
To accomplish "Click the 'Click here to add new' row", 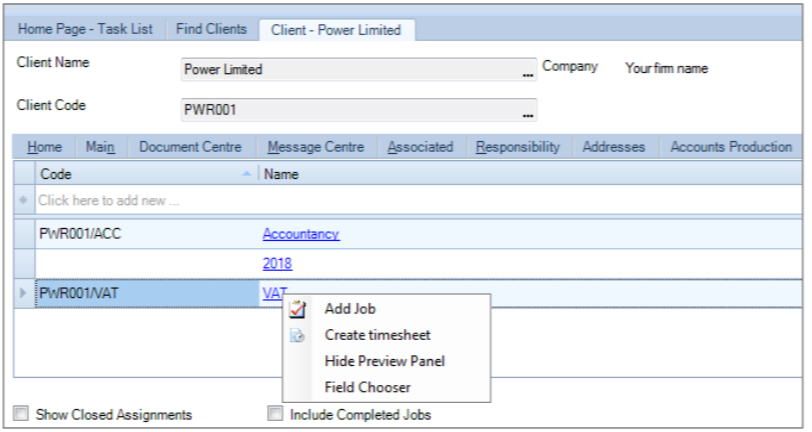I will pyautogui.click(x=418, y=200).
